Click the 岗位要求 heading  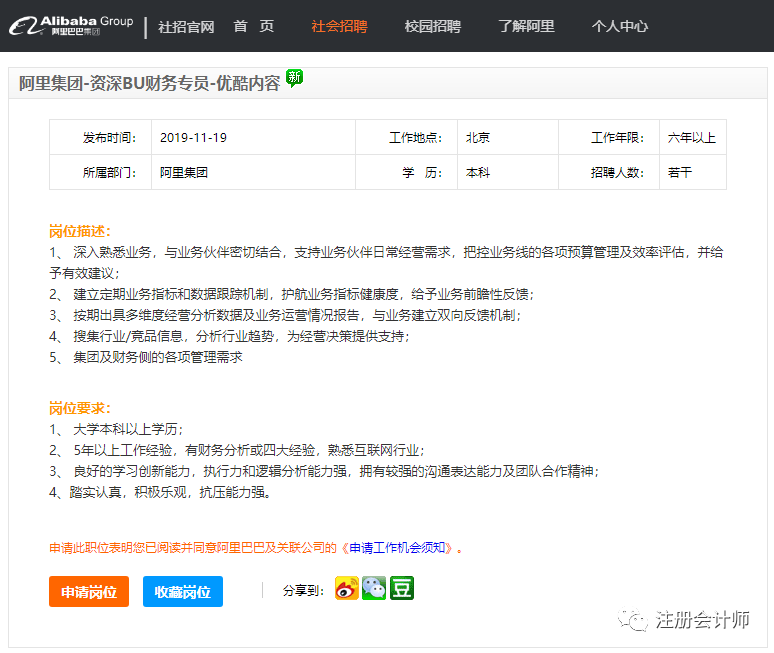click(x=79, y=408)
